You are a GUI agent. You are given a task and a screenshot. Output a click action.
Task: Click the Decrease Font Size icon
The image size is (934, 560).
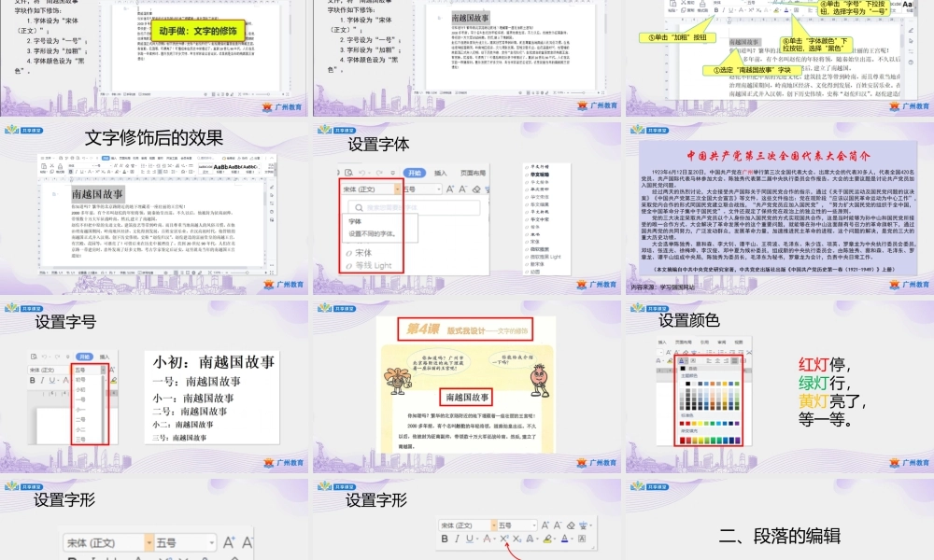557,525
